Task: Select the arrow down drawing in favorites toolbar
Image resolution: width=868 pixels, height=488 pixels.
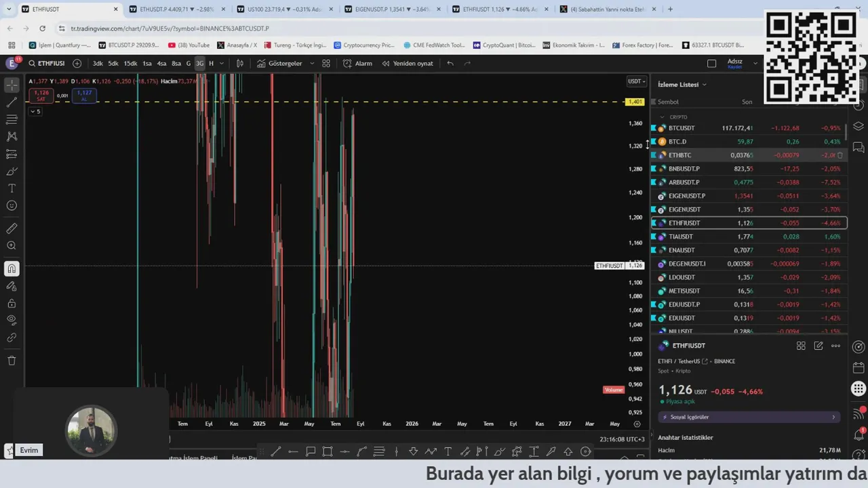Action: point(413,451)
